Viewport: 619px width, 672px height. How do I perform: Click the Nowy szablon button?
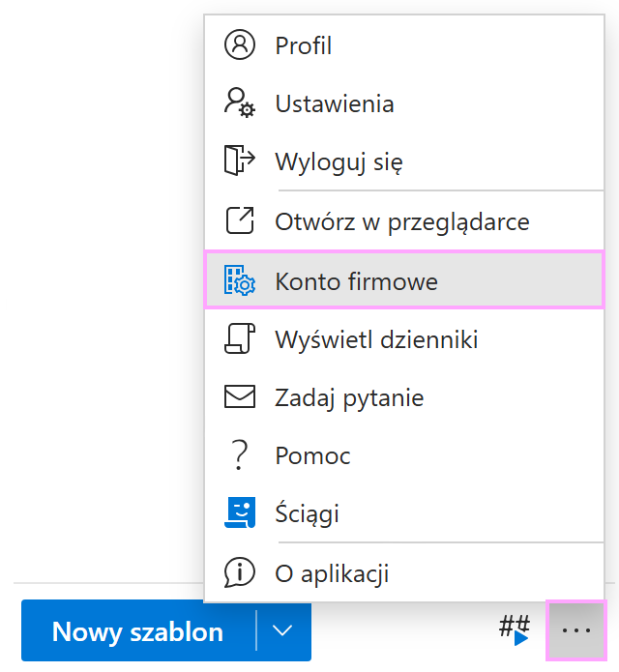tap(138, 631)
